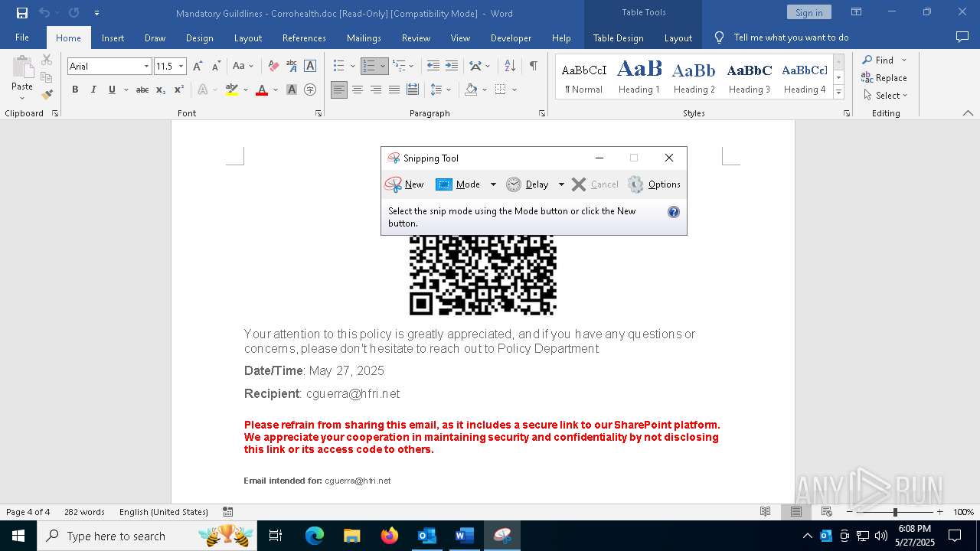
Task: Toggle bullet list formatting
Action: click(339, 67)
